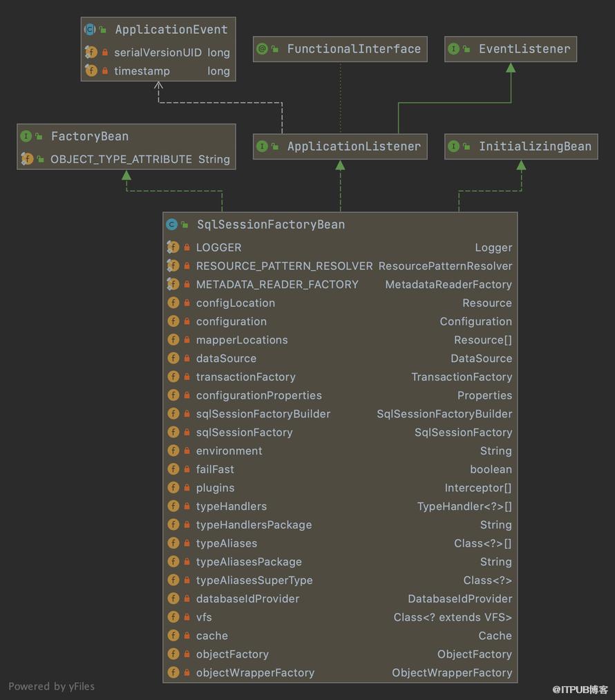Click the field icon beside dataSource
Viewport: 615px width, 700px height.
pyautogui.click(x=173, y=358)
